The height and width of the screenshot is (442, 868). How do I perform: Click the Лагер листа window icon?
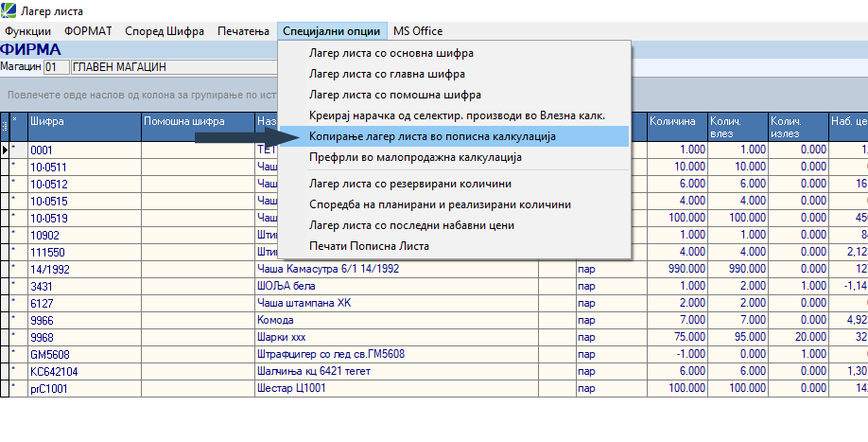click(9, 10)
